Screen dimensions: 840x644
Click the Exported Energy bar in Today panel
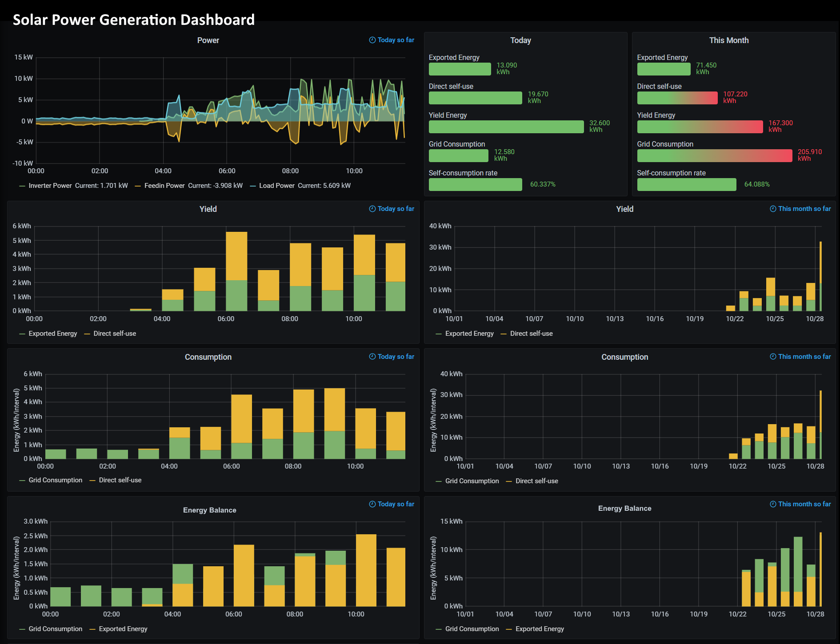460,69
